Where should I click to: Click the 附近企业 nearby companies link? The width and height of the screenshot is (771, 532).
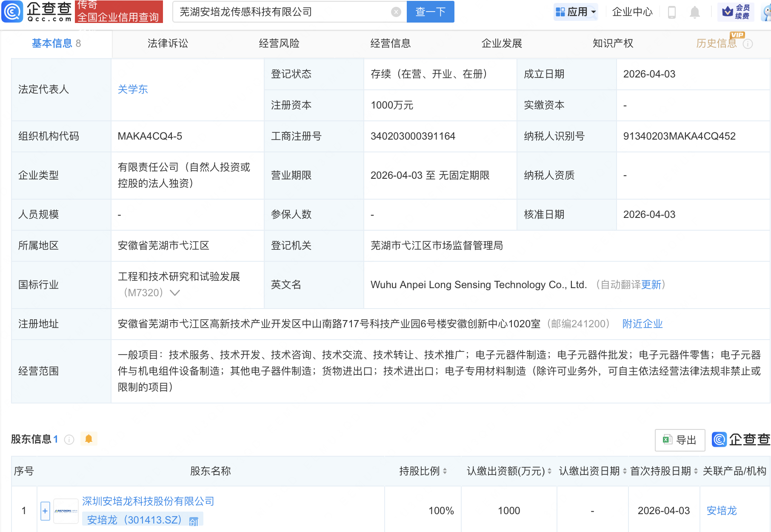[x=642, y=324]
